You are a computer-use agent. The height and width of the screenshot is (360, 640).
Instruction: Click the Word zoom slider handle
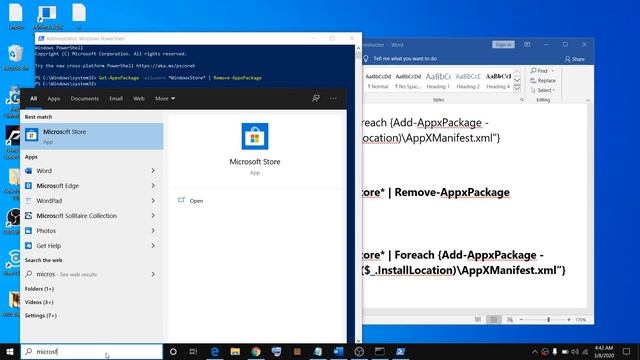tap(549, 320)
